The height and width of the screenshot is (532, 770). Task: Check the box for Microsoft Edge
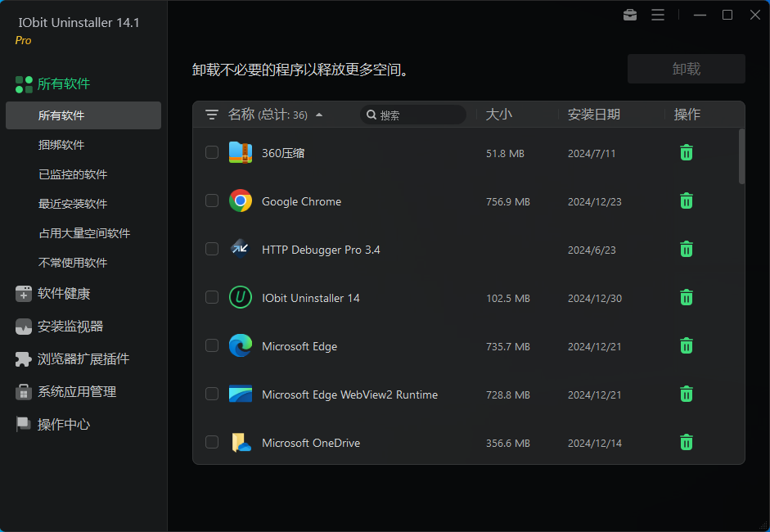click(212, 345)
